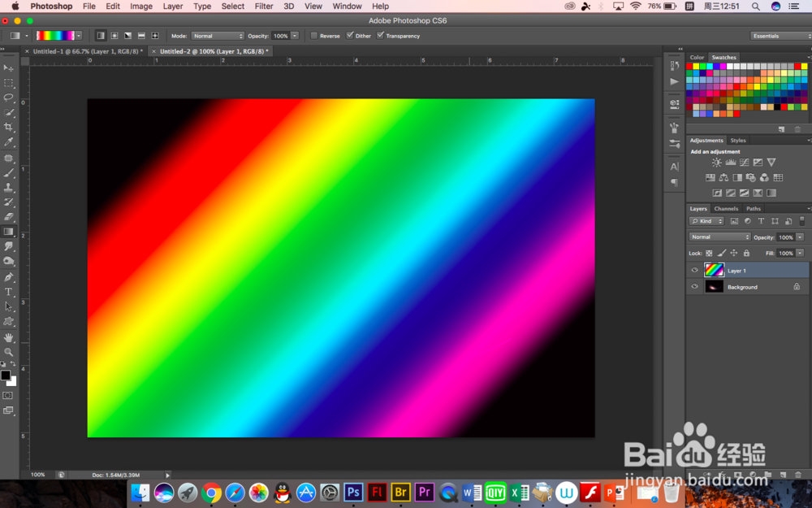Pick the Quick Selection tool
This screenshot has height=508, width=812.
pos(9,112)
